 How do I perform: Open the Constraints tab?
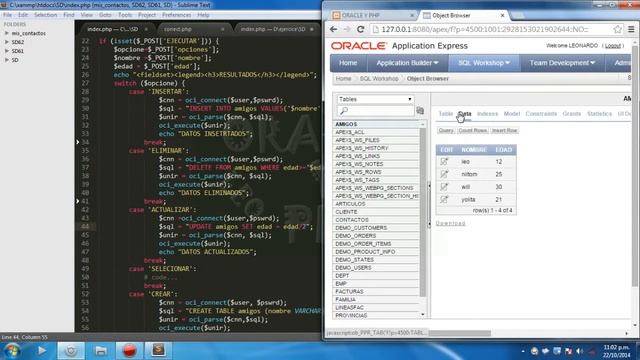coord(541,113)
